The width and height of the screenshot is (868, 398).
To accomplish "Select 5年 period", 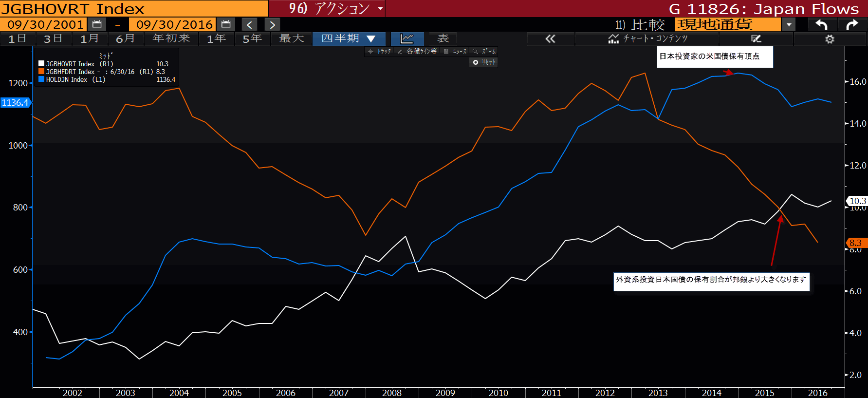I will point(252,38).
